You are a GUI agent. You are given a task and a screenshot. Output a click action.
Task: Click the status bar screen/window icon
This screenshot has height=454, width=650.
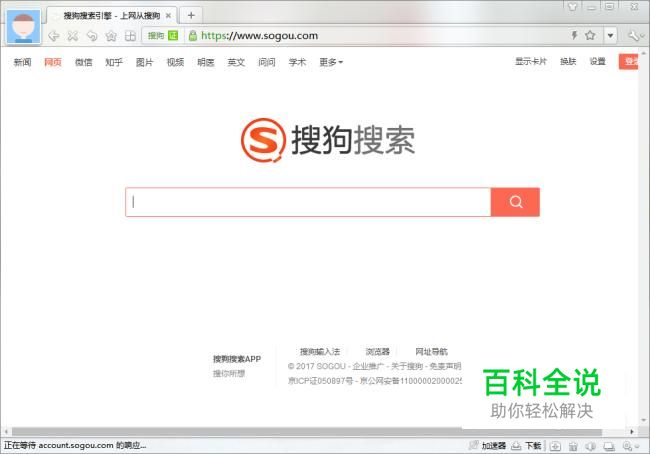click(x=609, y=446)
